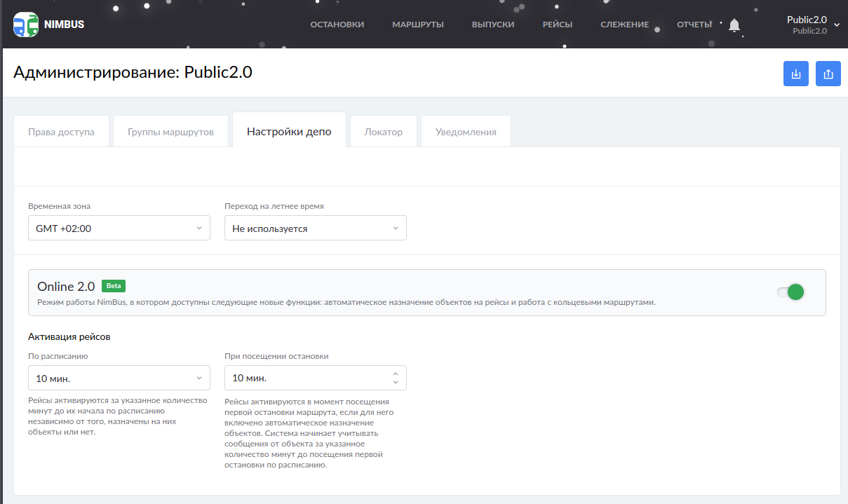
Task: Increase При посещении остановки value with up arrow
Action: pyautogui.click(x=396, y=374)
